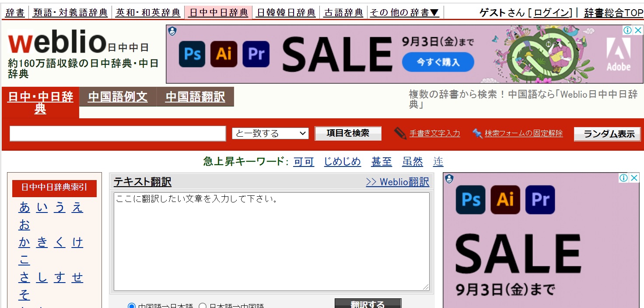Expand the その他の辞書 menu
644x308 pixels.
pyautogui.click(x=404, y=13)
